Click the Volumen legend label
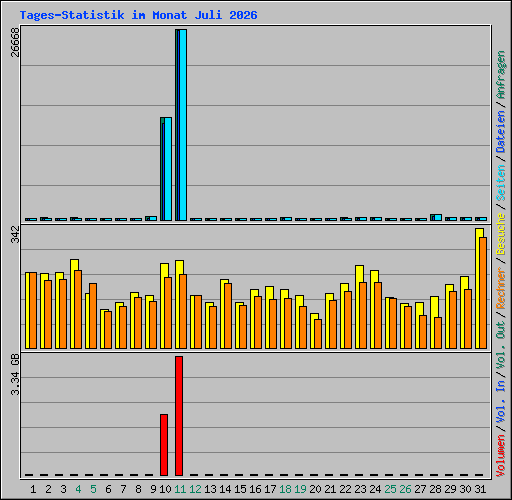 [501, 456]
